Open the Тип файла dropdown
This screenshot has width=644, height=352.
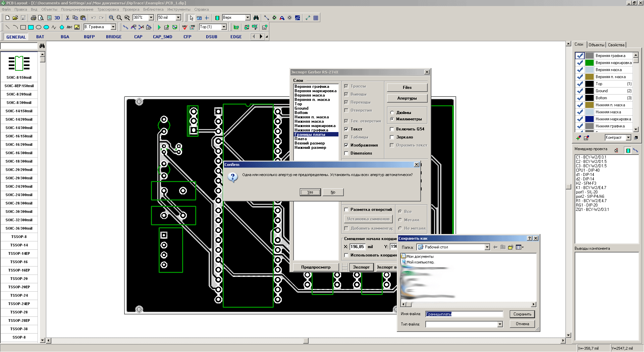pyautogui.click(x=500, y=324)
